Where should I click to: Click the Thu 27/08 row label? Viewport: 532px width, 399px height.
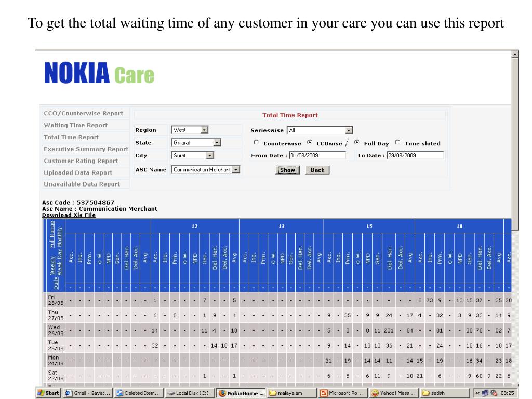tap(56, 315)
